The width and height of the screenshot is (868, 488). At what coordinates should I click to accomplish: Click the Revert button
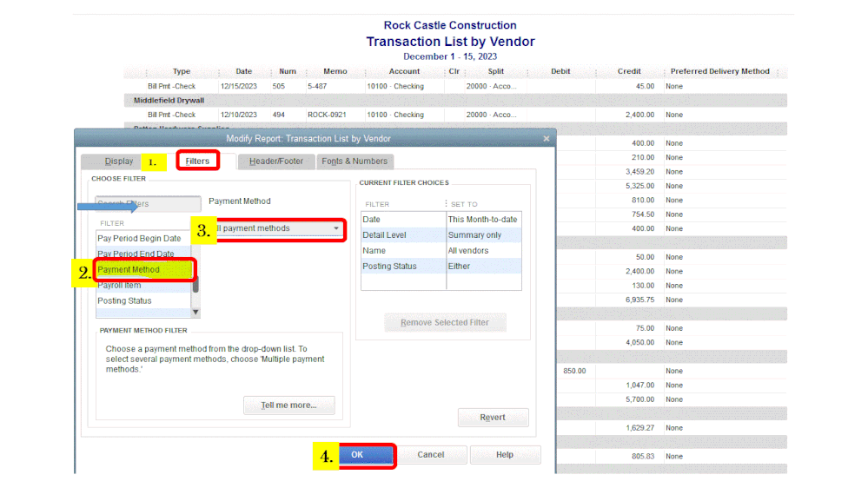pos(493,417)
